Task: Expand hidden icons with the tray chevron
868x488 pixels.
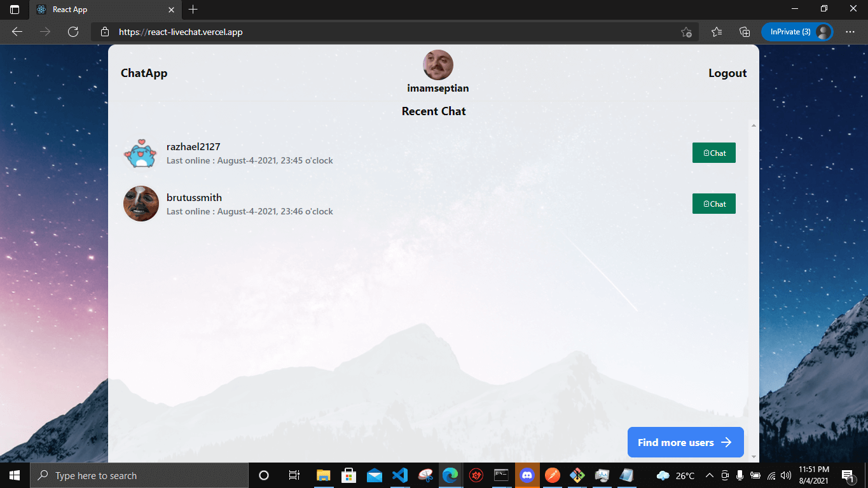Action: coord(709,475)
